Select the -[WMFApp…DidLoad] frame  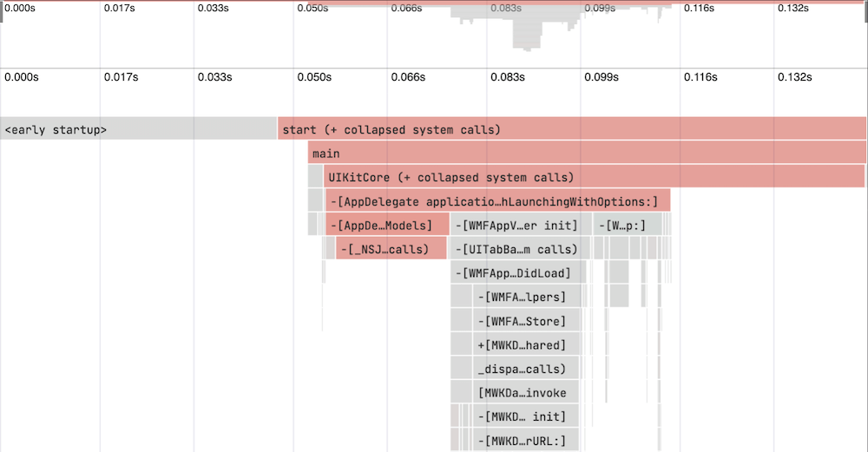(518, 273)
